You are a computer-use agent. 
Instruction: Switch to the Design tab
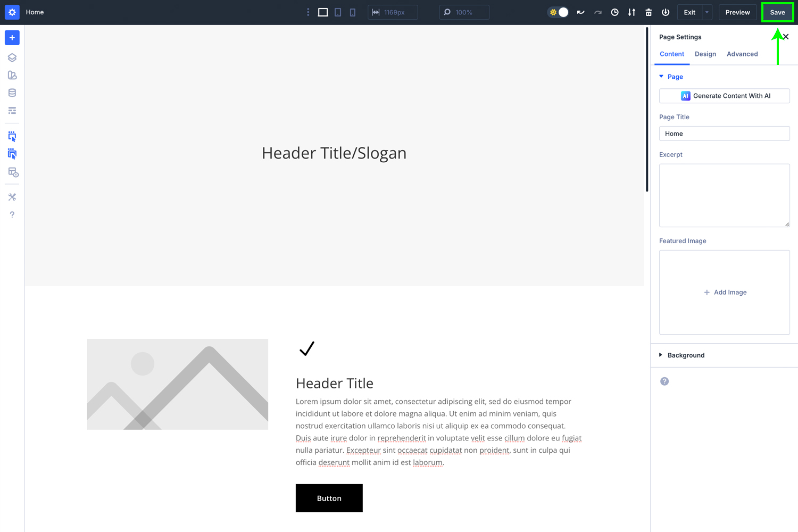[x=705, y=54]
